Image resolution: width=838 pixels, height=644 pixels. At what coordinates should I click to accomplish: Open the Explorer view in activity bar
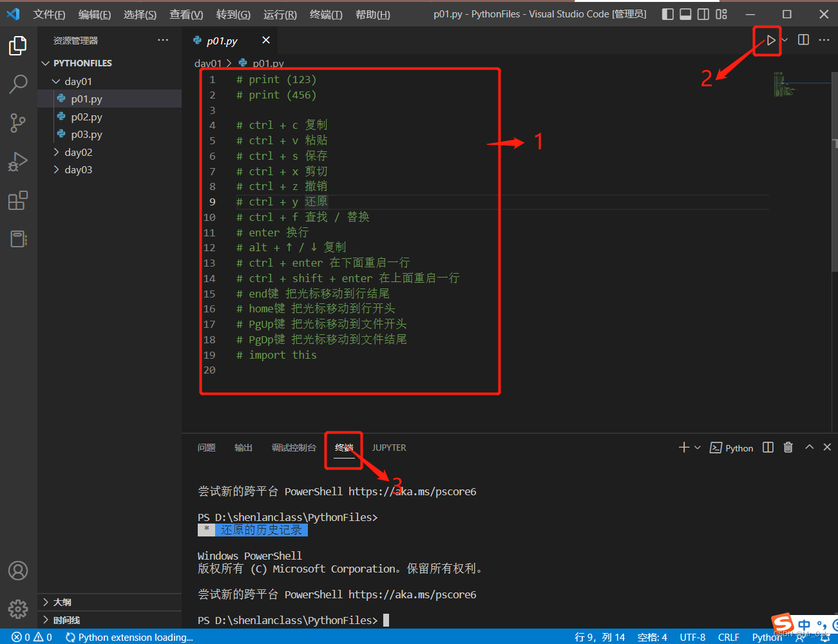pos(18,46)
